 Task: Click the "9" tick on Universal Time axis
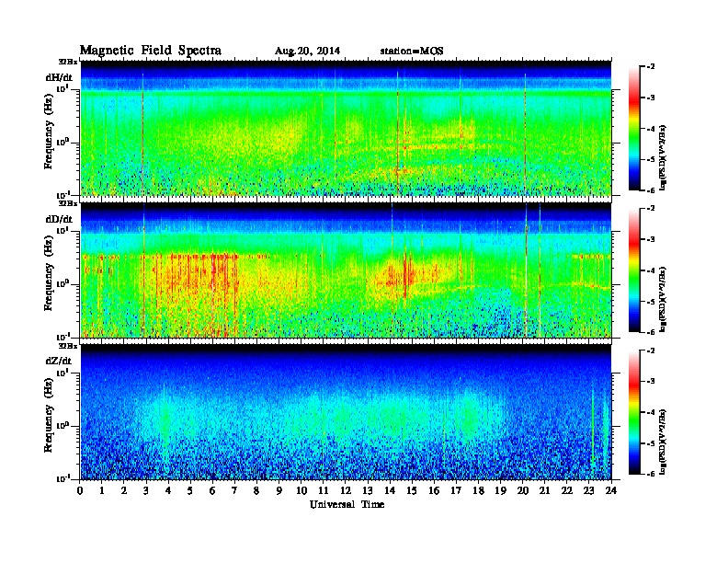click(x=279, y=490)
